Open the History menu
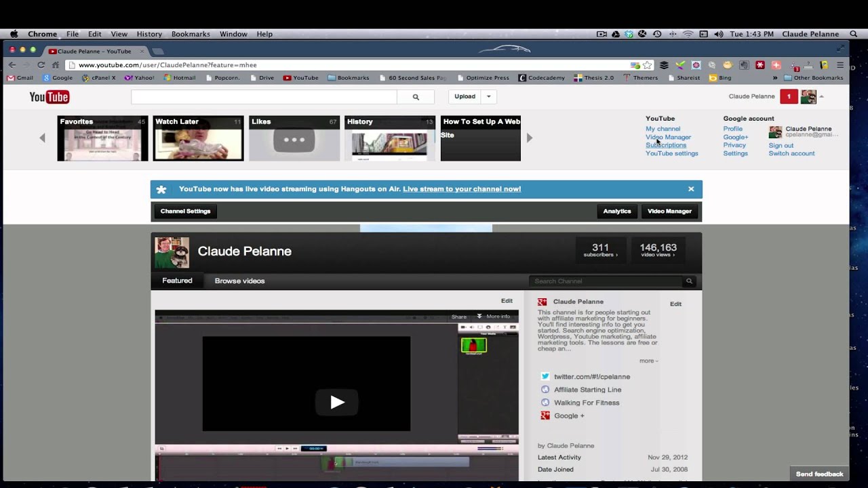The width and height of the screenshot is (868, 488). [149, 34]
